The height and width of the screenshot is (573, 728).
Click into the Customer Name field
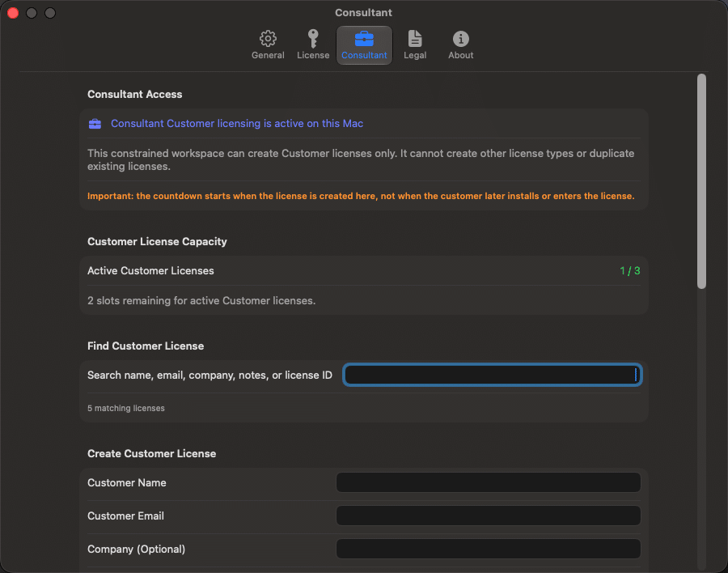coord(489,482)
